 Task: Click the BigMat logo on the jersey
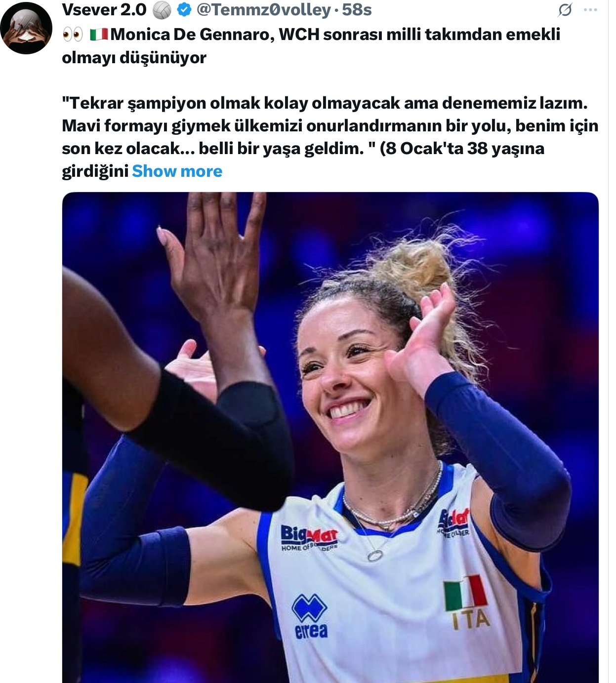(x=309, y=538)
